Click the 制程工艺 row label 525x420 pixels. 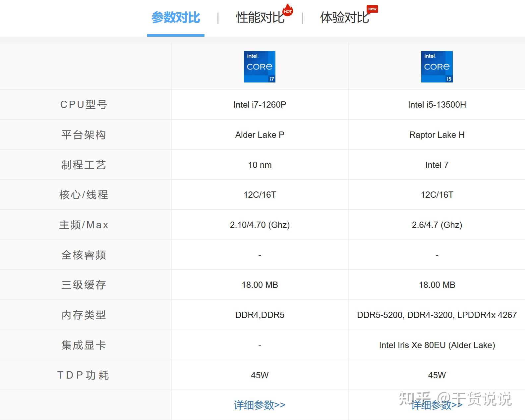84,165
